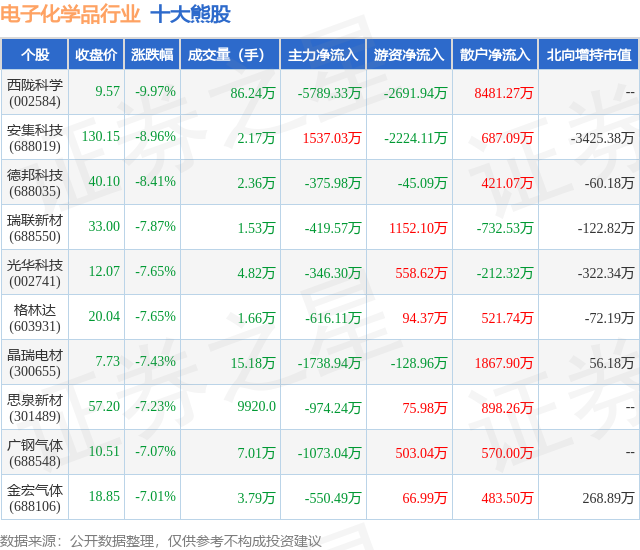
Task: Select stock 德邦科技 (688035)
Action: pos(35,183)
